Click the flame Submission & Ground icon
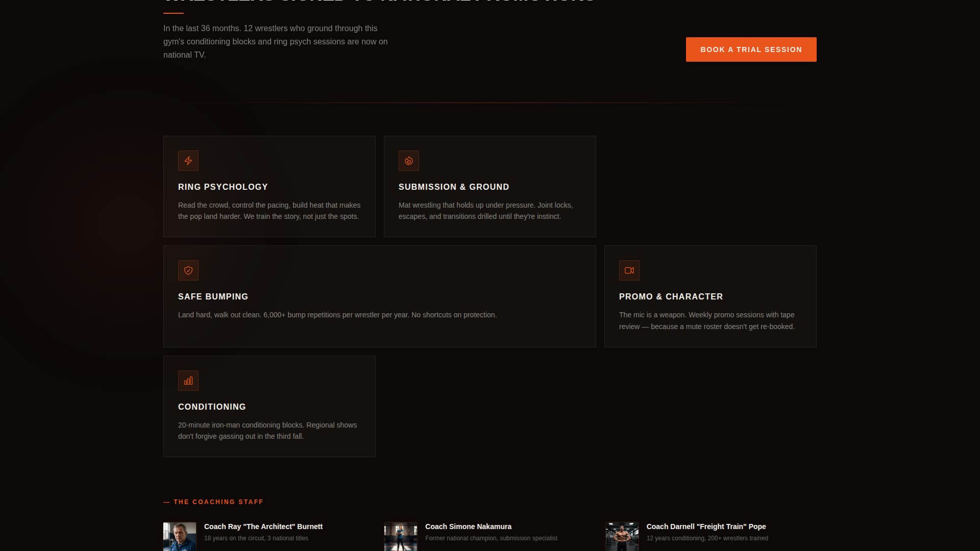This screenshot has width=980, height=551. pos(409,161)
